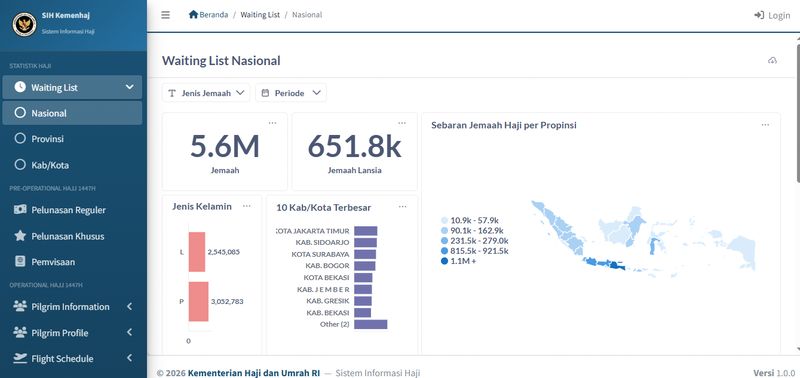This screenshot has height=378, width=800.
Task: Click the cloud download icon
Action: click(x=772, y=61)
